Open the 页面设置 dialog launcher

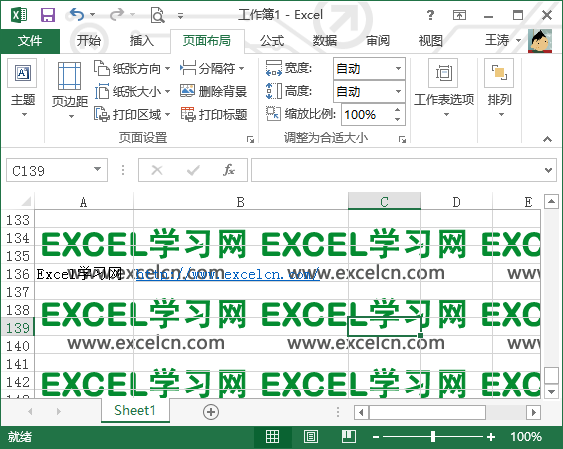(250, 139)
